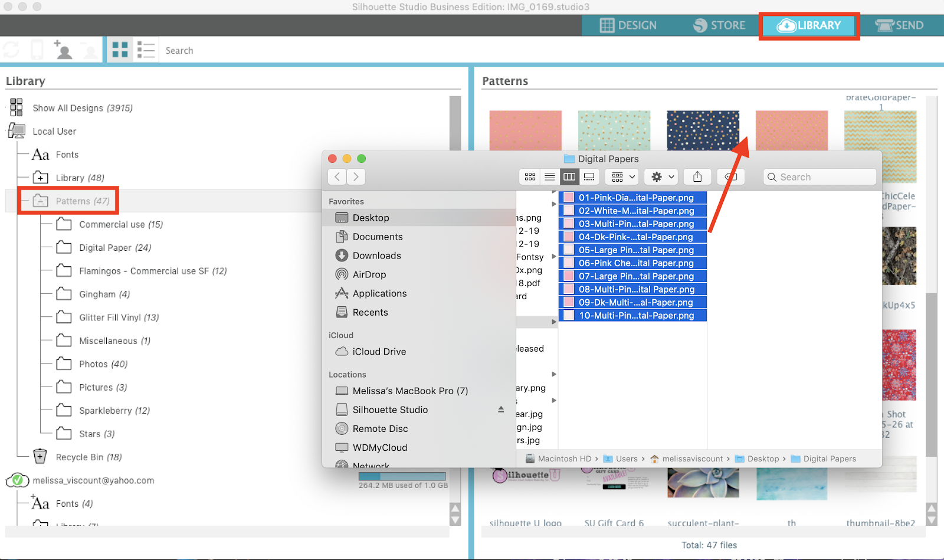Viewport: 944px width, 560px height.
Task: Enable Finder gallery view
Action: tap(589, 176)
